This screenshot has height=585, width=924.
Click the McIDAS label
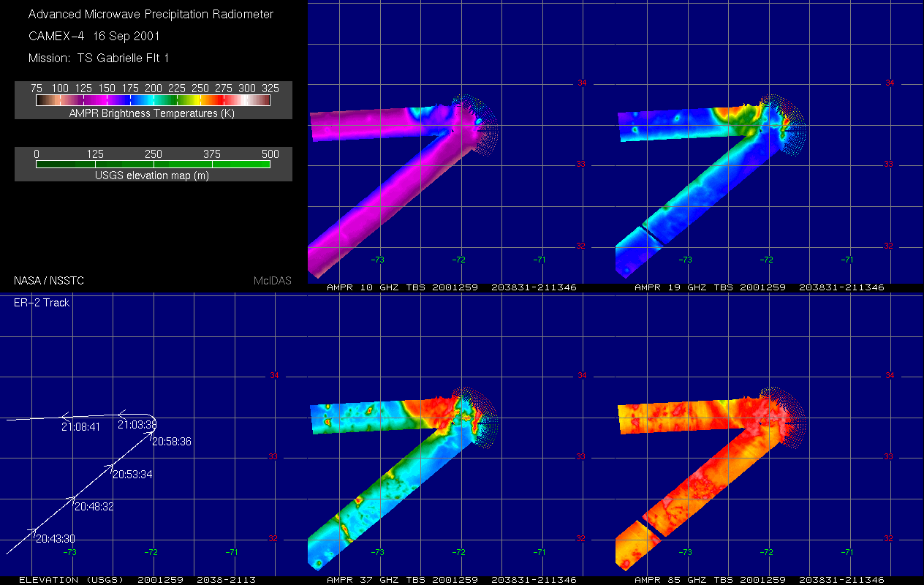(x=273, y=281)
